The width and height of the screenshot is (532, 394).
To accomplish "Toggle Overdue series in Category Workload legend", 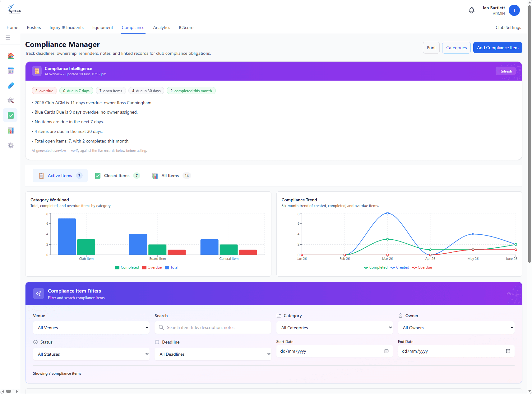I will click(152, 267).
